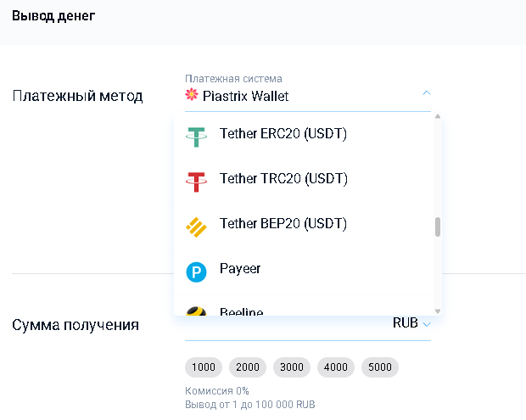Click the Tether ERC20 green logo icon

(x=197, y=135)
